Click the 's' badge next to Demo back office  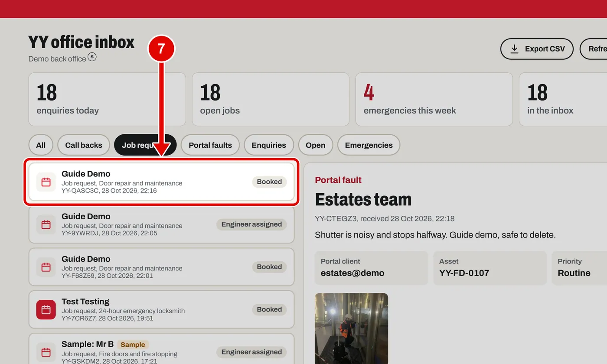tap(92, 57)
